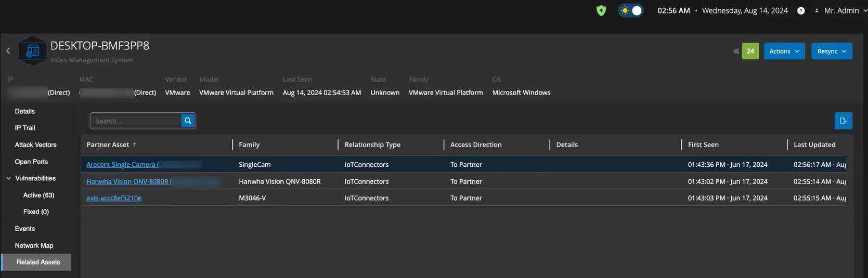Image resolution: width=868 pixels, height=278 pixels.
Task: Open the help question mark icon
Action: [x=801, y=11]
